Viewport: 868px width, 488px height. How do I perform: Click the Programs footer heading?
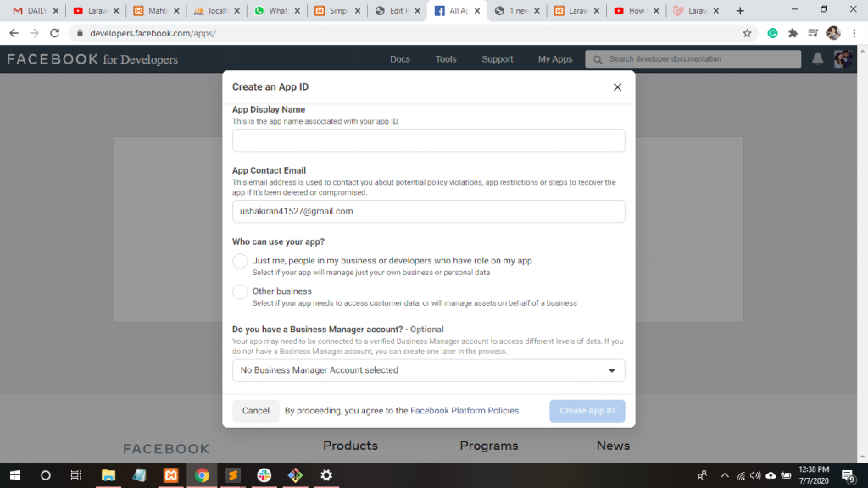pyautogui.click(x=489, y=446)
